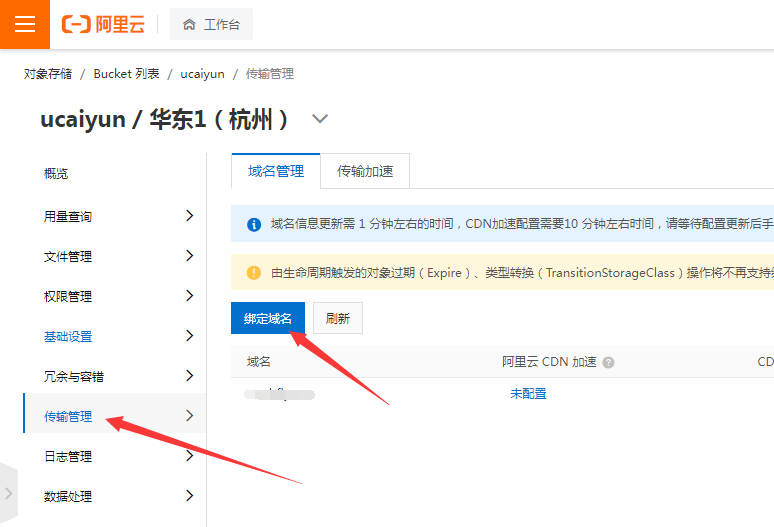Click the home icon beside 工作台

click(189, 24)
